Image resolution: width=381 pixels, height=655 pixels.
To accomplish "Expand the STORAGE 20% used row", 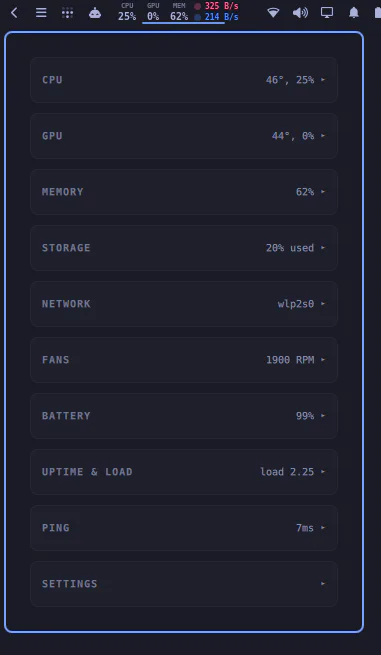I will tap(184, 248).
